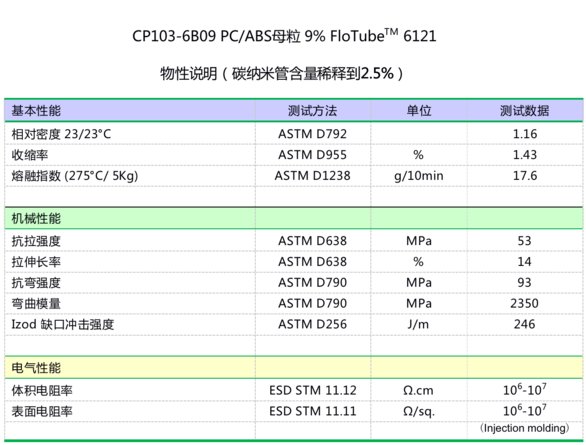Click the ASTM D792 cell
The width and height of the screenshot is (586, 445).
[x=312, y=134]
